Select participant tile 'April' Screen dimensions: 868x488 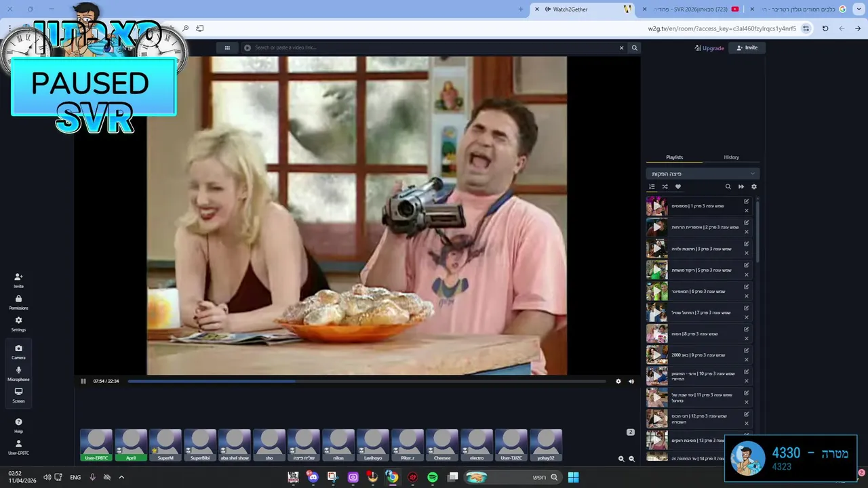coord(131,445)
